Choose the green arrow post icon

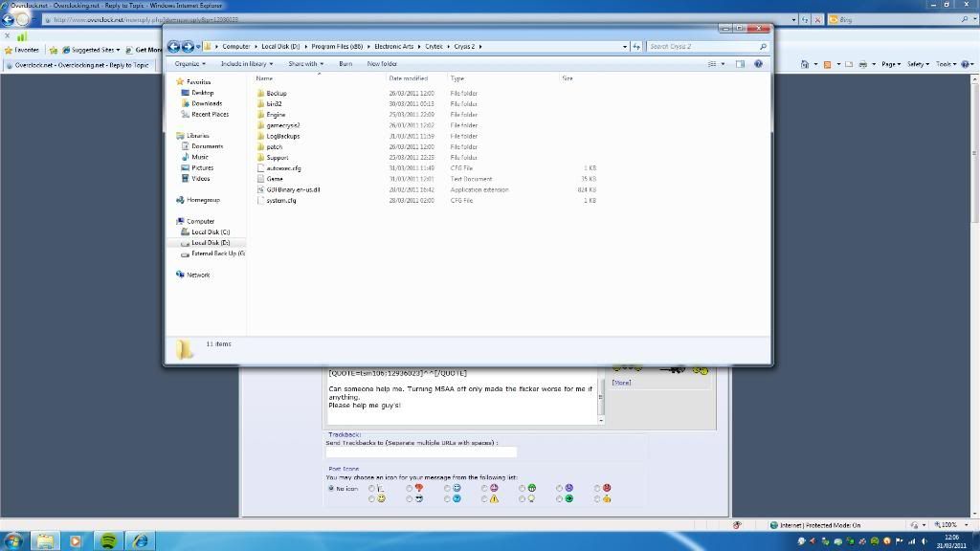point(568,498)
